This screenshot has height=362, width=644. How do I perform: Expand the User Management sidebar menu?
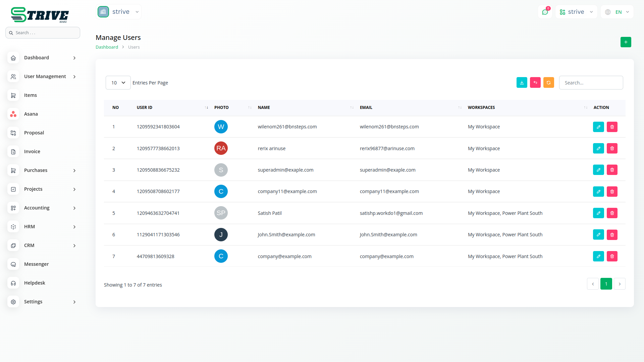pos(45,76)
